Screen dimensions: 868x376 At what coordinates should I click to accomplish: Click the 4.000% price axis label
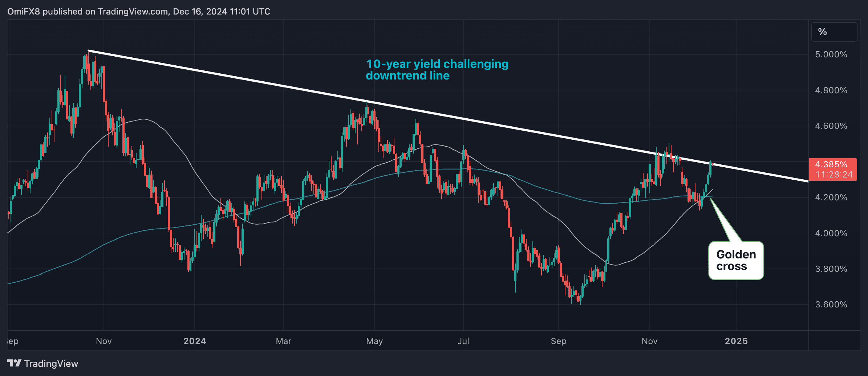pos(831,233)
